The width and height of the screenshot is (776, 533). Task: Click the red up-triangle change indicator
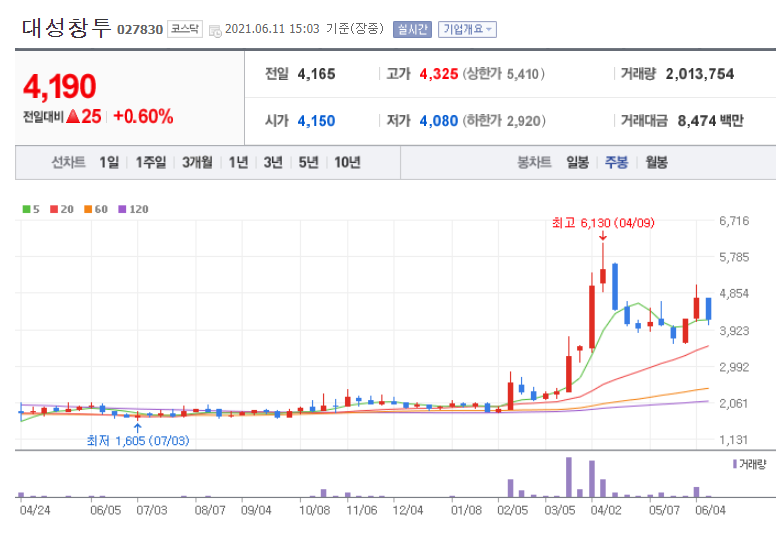coord(73,116)
